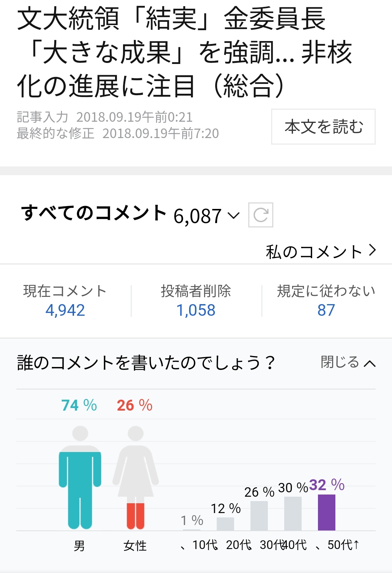This screenshot has height=573, width=392.
Task: Collapse demographics with 閉じる
Action: tap(348, 362)
